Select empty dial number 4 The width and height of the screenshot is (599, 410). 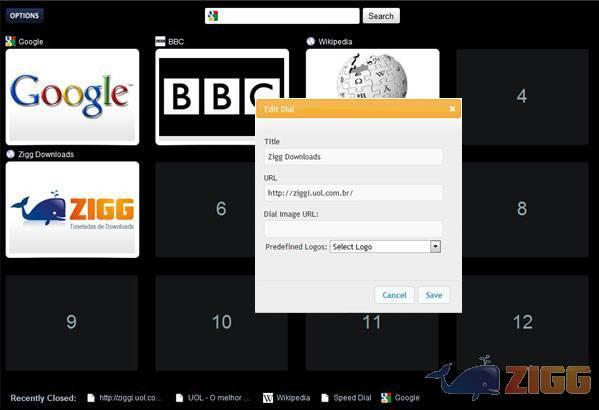pos(522,97)
